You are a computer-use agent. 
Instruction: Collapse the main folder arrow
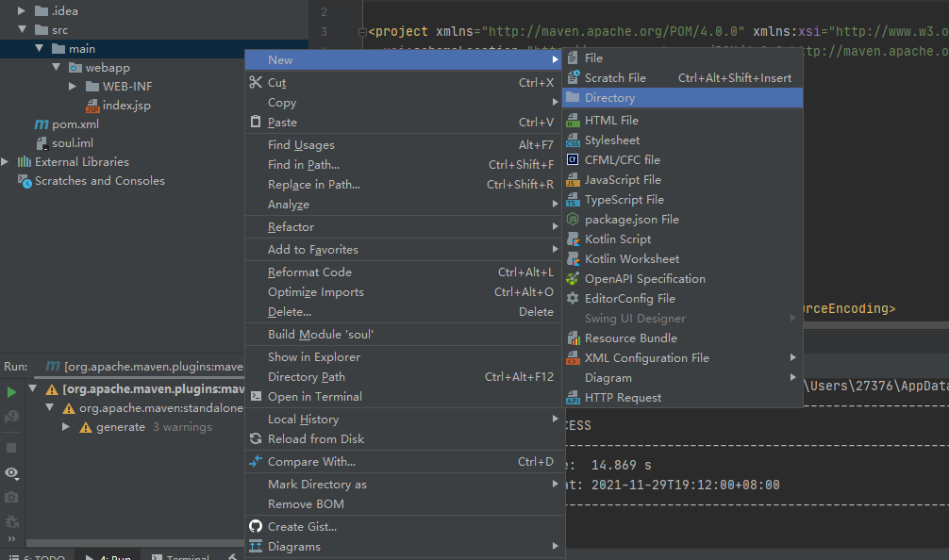pyautogui.click(x=40, y=48)
